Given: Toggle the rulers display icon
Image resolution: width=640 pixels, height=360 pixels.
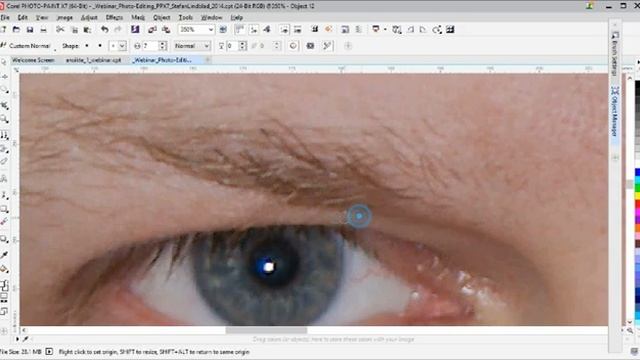Looking at the screenshot, I should coord(239,29).
